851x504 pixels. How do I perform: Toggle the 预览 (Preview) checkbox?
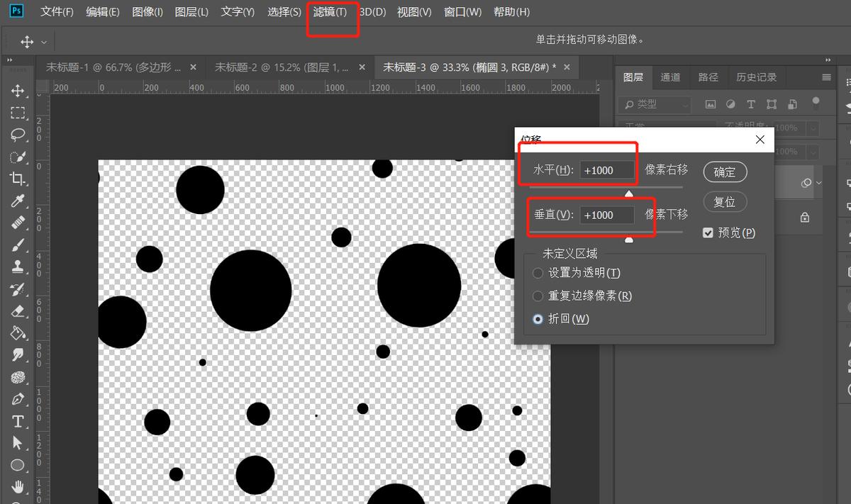pyautogui.click(x=708, y=233)
